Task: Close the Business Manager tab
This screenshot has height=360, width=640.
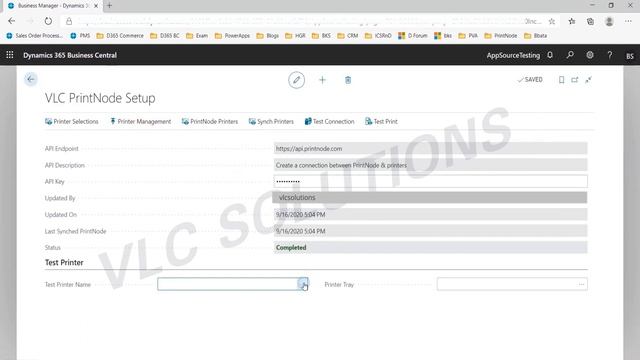Action: [x=96, y=6]
